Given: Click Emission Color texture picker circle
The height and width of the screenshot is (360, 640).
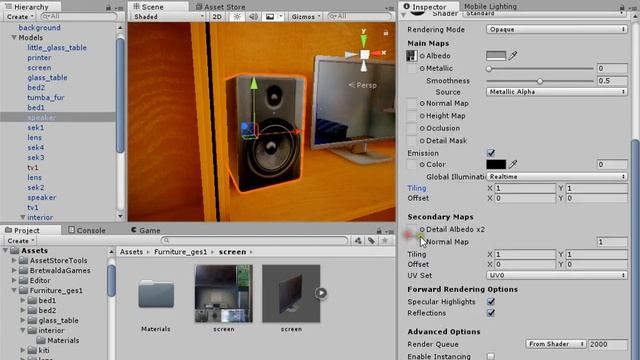Looking at the screenshot, I should click(x=422, y=164).
